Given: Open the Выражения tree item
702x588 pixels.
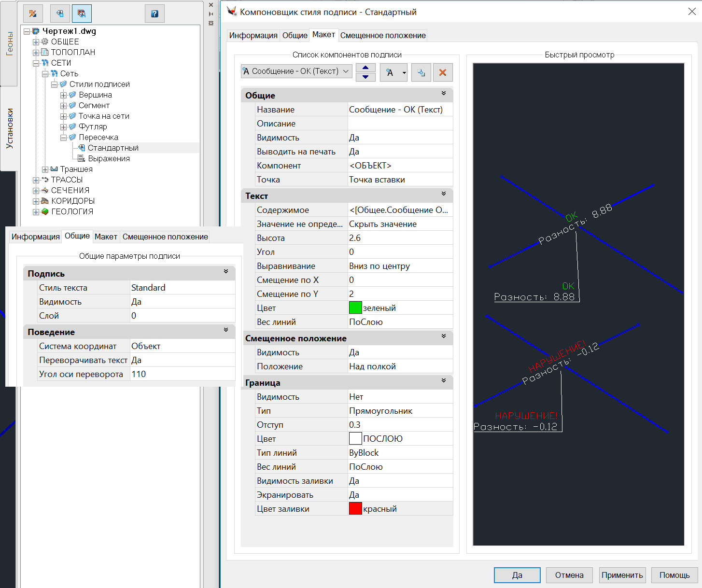Looking at the screenshot, I should point(109,158).
